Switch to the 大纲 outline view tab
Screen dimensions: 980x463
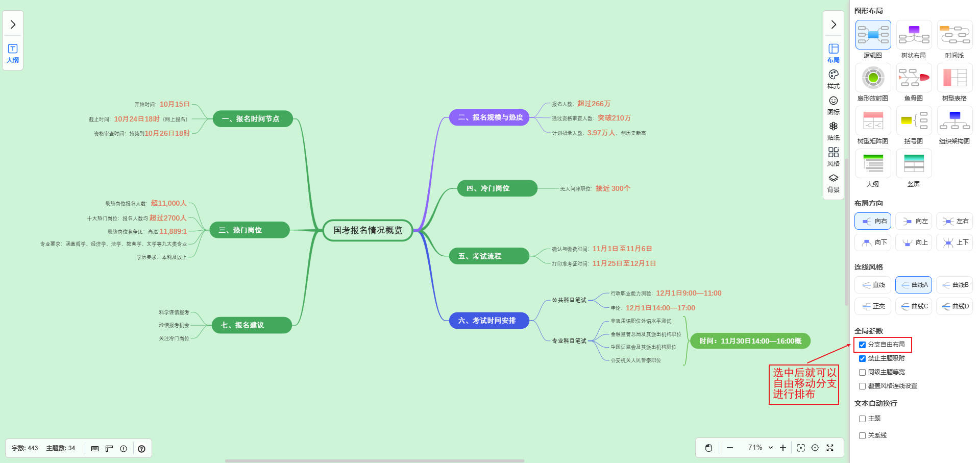(x=13, y=53)
